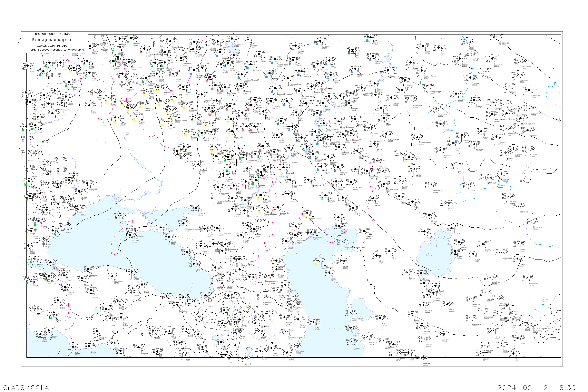The image size is (588, 392).
Task: Open the meteocenter.net URWA.png link
Action: pos(55,50)
